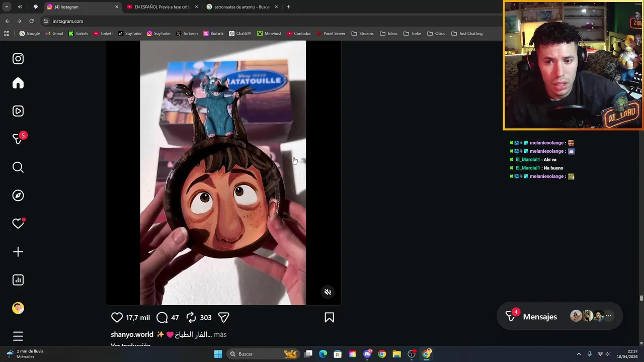The width and height of the screenshot is (644, 362).
Task: Show more chats with three dots in Mensajes
Action: point(608,316)
